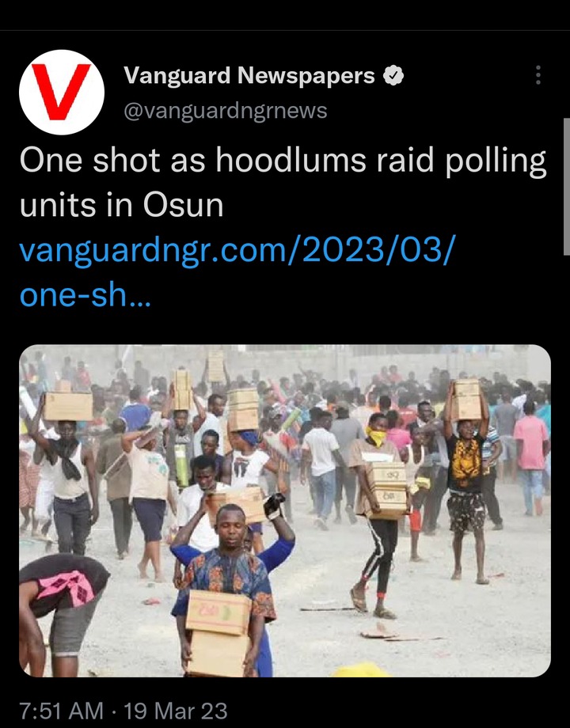Click the truncated one-sh… link text
This screenshot has height=728, width=570.
(85, 295)
